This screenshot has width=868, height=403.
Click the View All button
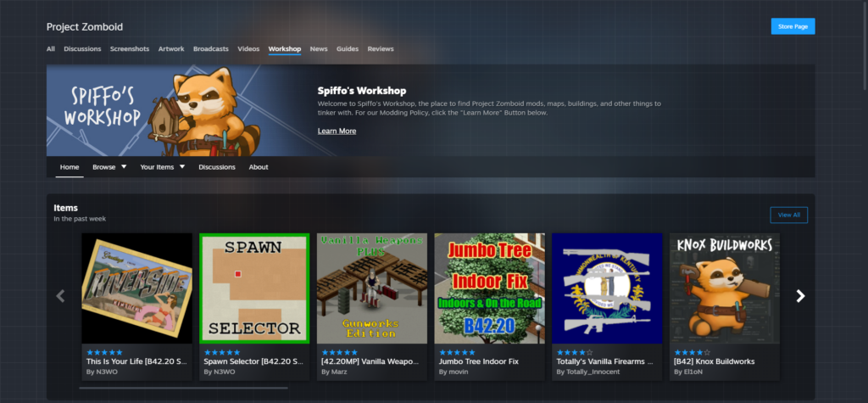[x=789, y=215]
